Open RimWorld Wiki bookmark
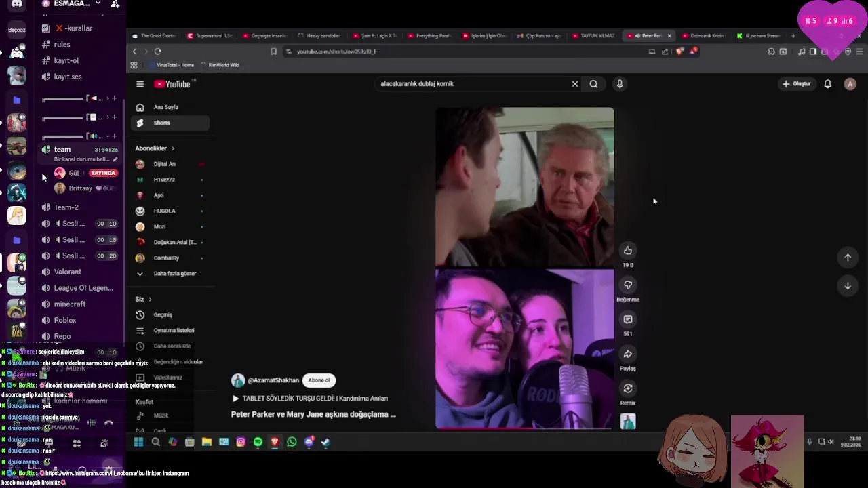The height and width of the screenshot is (488, 868). [x=220, y=65]
